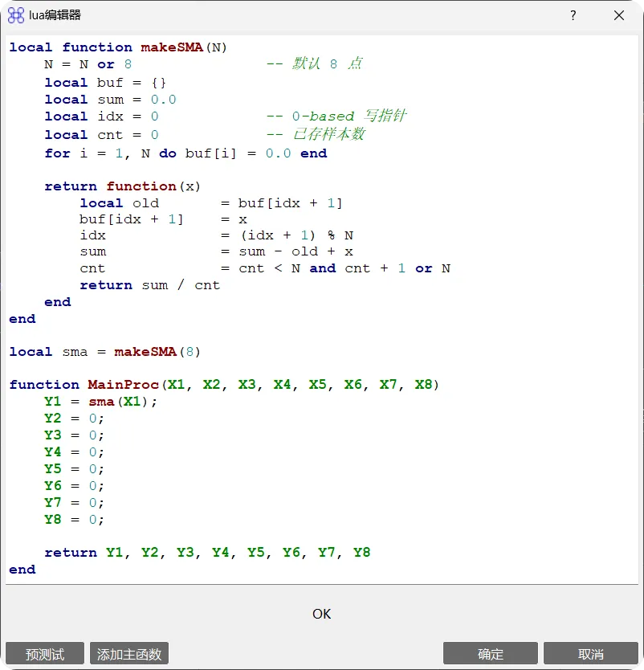The image size is (644, 670).
Task: Click the 'Y8 = 0;' line
Action: coord(74,520)
